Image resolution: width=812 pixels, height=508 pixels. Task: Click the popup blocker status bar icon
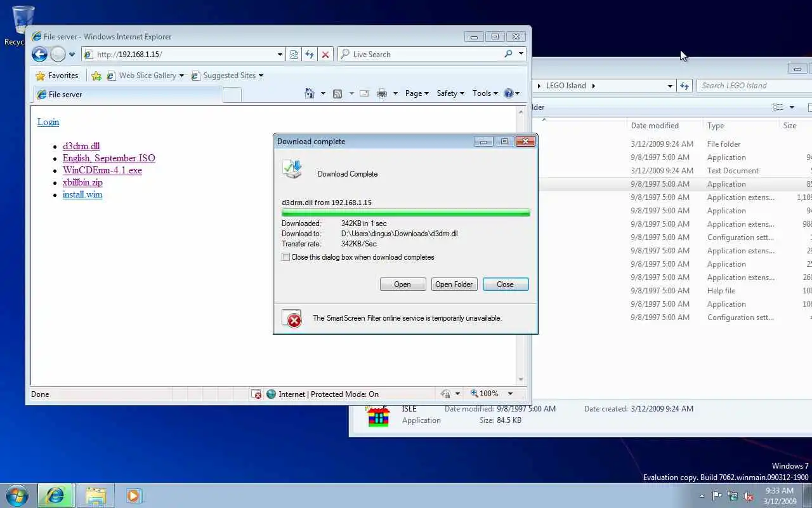tap(256, 394)
